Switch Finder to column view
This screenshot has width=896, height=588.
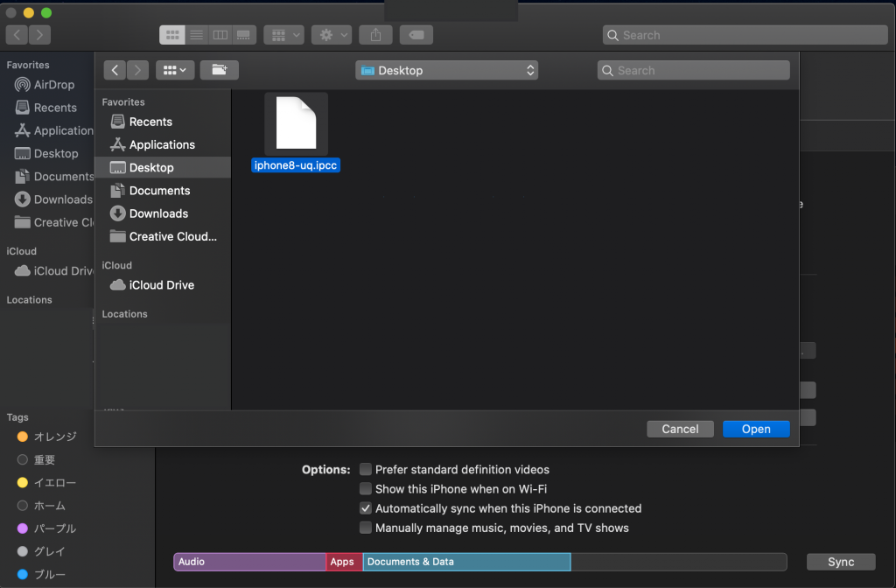click(x=220, y=35)
